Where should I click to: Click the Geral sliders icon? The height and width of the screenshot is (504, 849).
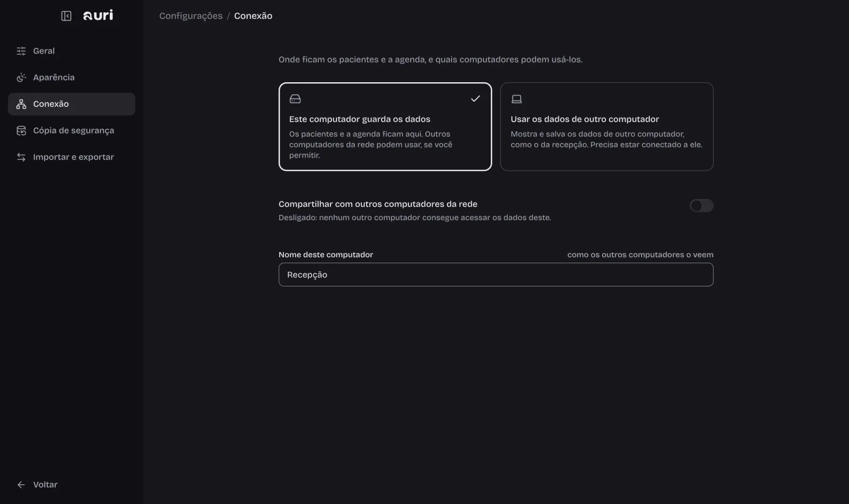[21, 51]
